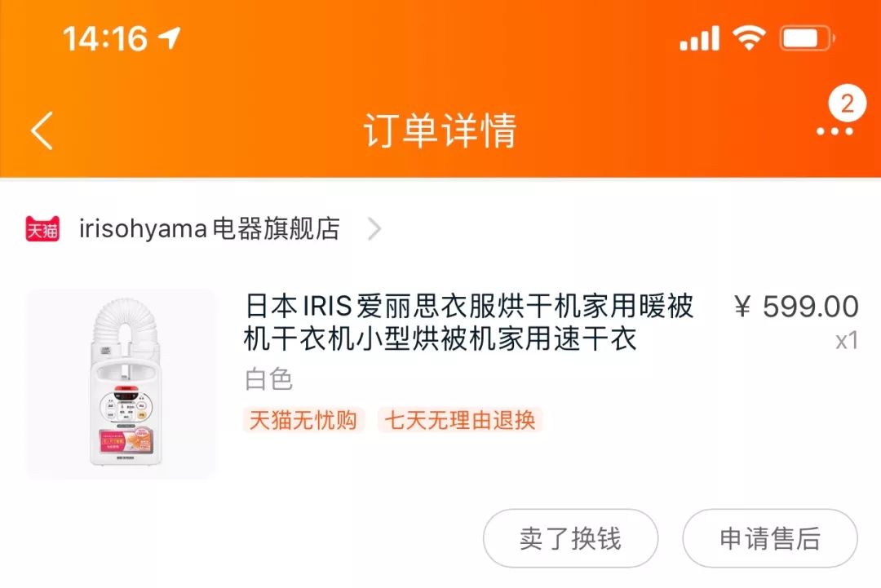Tap the battery status icon
Viewport: 881px width, 588px height.
[807, 39]
